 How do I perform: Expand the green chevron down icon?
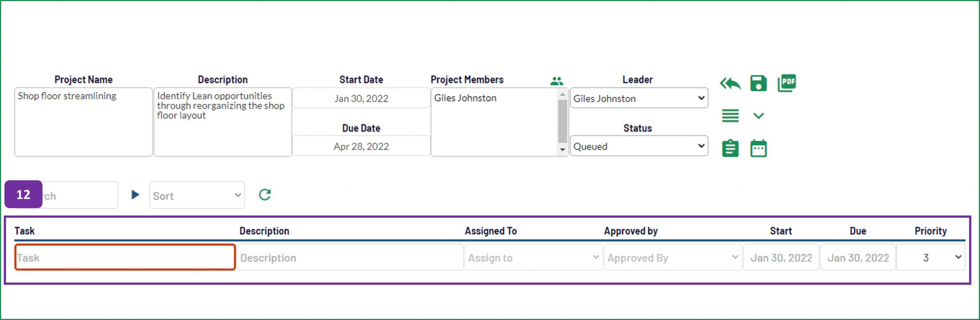coord(758,115)
